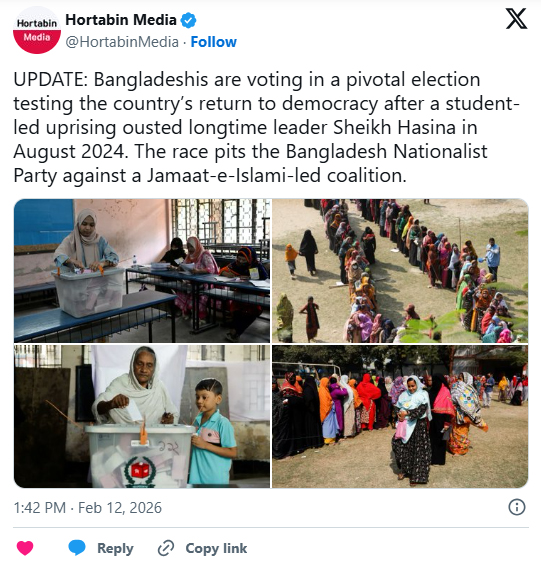
Task: Click the tweet text about Bangladesh election
Action: click(x=266, y=127)
